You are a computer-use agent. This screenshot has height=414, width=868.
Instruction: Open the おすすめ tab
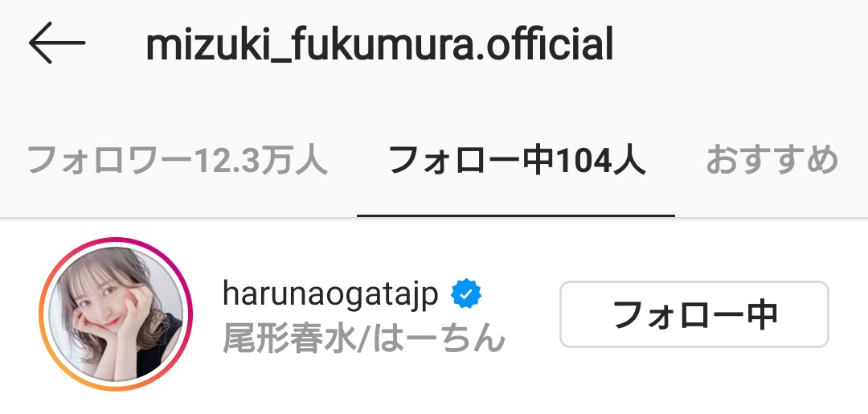click(772, 161)
